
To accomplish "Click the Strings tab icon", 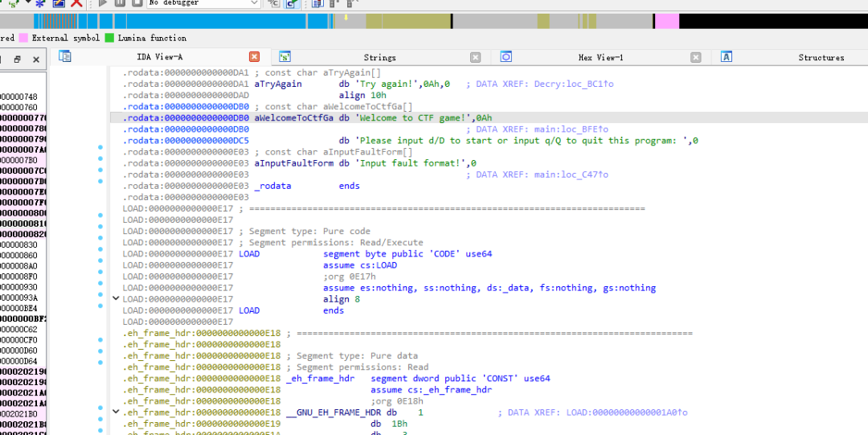I will (285, 56).
